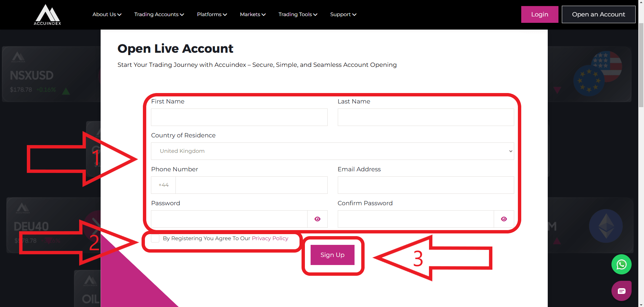Click the Accuindex logo
The width and height of the screenshot is (644, 307).
tap(47, 15)
